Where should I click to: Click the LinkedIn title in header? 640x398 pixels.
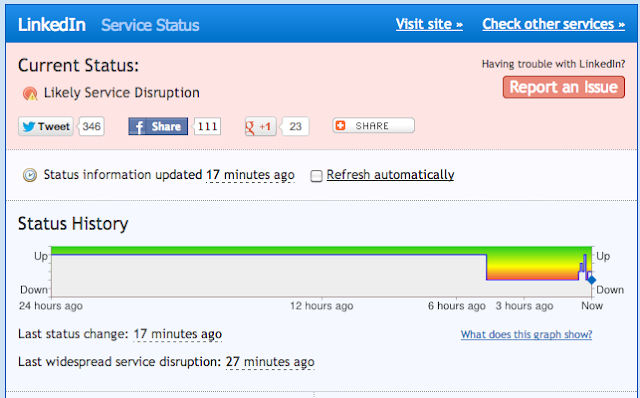(52, 25)
